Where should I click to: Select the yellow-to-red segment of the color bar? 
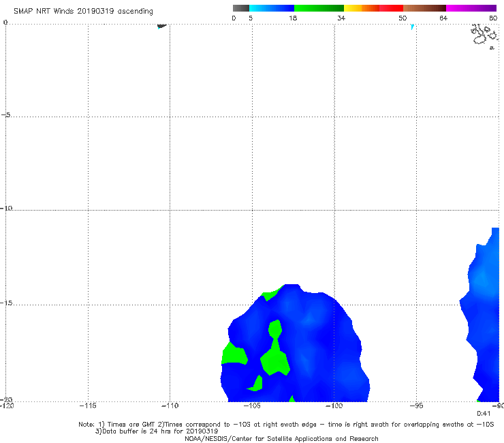(373, 8)
